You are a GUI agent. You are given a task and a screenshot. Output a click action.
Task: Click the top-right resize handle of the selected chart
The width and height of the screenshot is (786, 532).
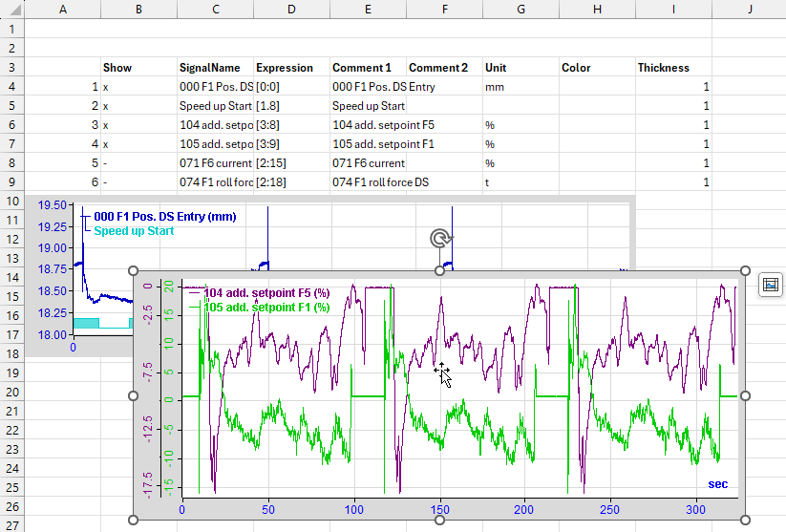745,270
